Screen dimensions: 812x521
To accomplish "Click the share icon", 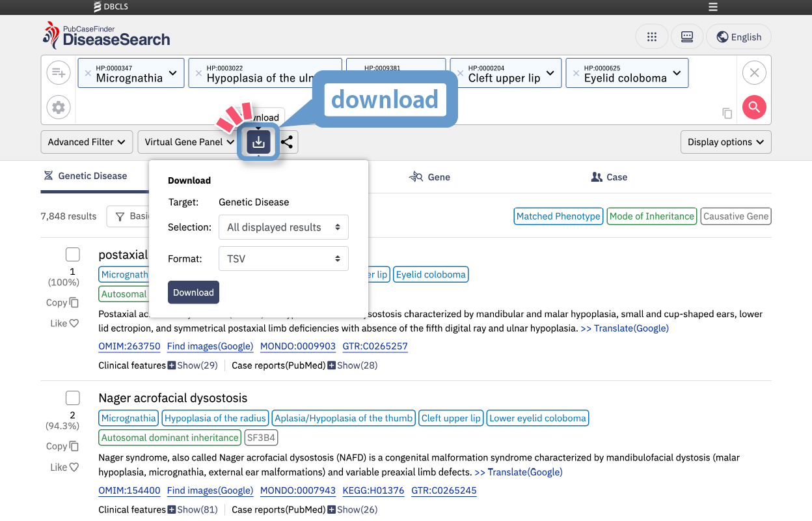I will [287, 142].
